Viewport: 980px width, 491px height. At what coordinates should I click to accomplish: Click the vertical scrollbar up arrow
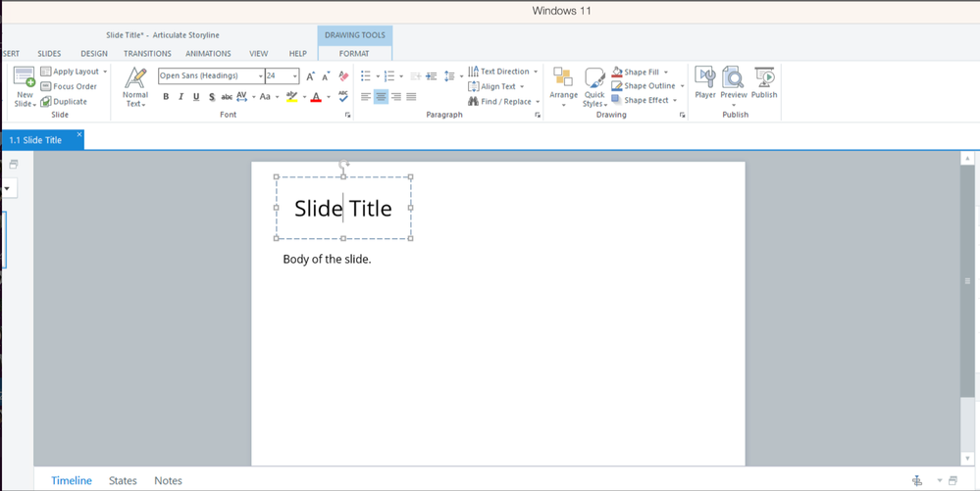click(x=967, y=160)
